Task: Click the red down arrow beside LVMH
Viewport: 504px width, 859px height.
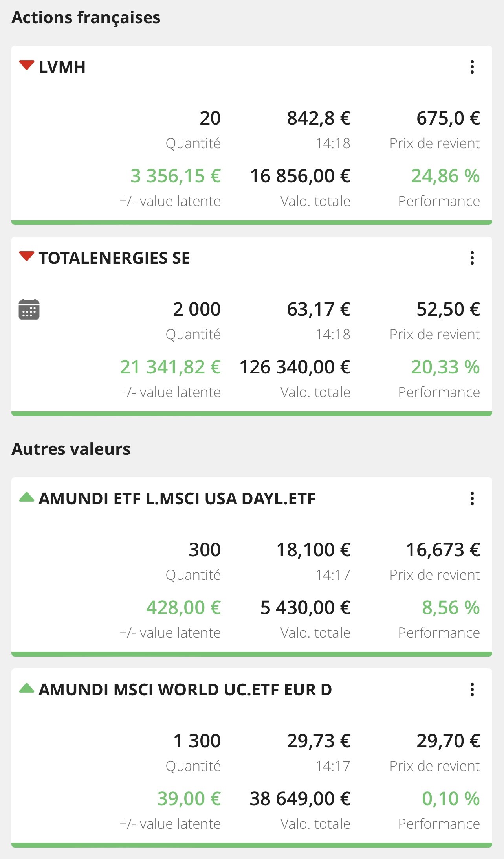Action: [27, 65]
